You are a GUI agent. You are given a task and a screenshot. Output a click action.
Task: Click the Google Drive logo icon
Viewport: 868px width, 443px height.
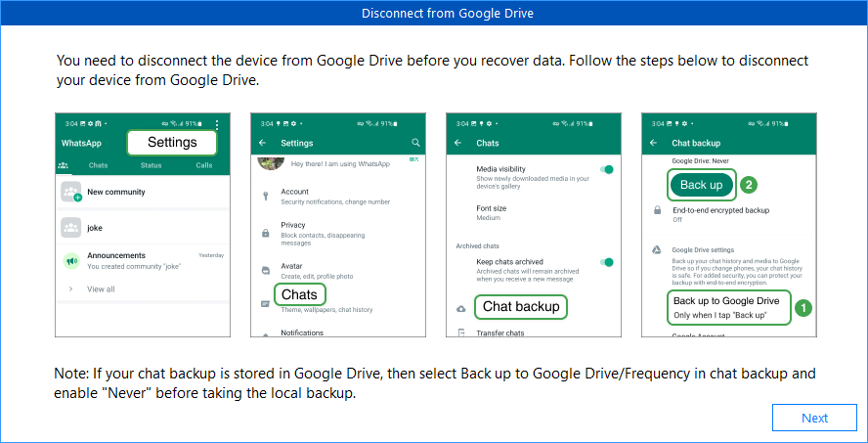(657, 250)
